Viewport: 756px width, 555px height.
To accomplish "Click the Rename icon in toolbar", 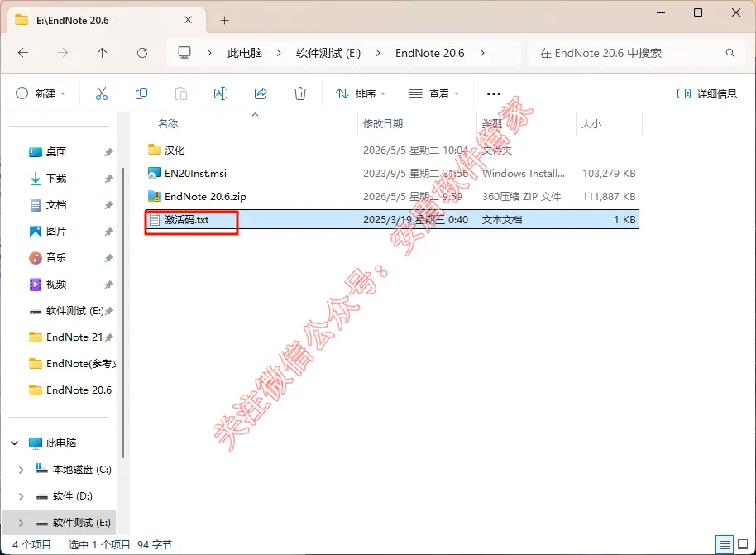I will tap(221, 93).
